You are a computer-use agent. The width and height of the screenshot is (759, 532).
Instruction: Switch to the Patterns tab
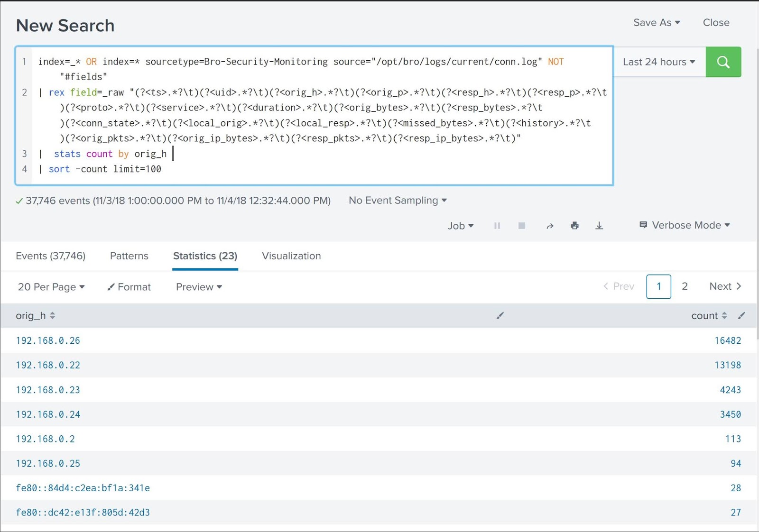point(129,256)
